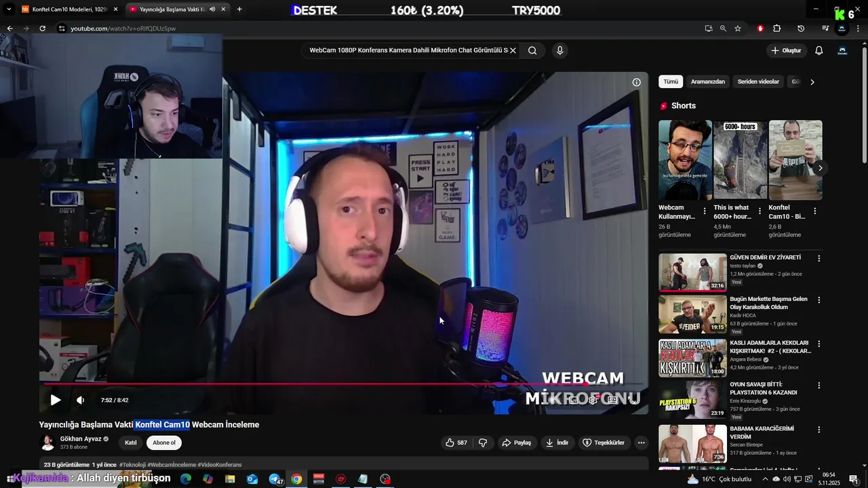Click #VideoKonferans hashtag in description
Viewport: 868px width, 488px height.
[x=220, y=465]
